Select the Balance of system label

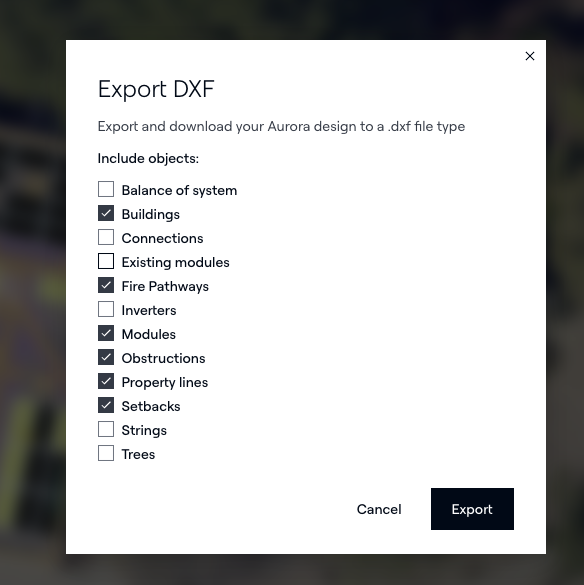(x=179, y=190)
